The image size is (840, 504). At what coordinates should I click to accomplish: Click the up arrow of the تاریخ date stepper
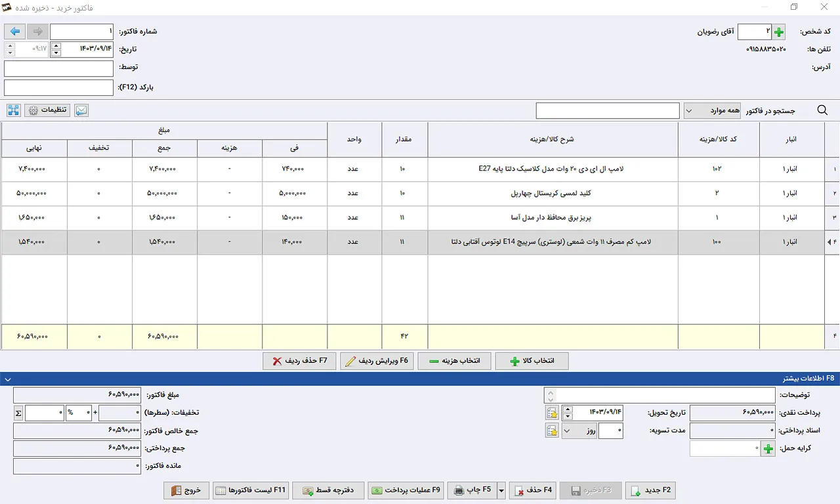point(55,46)
